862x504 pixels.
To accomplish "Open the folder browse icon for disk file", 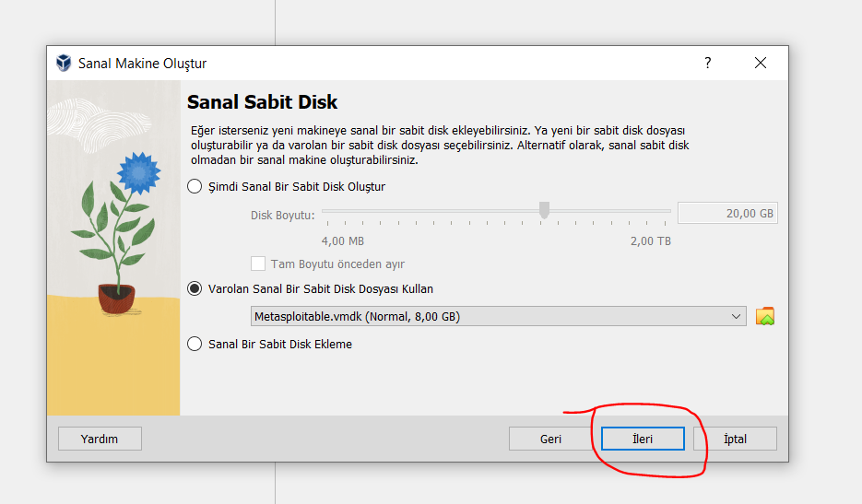I will coord(764,317).
